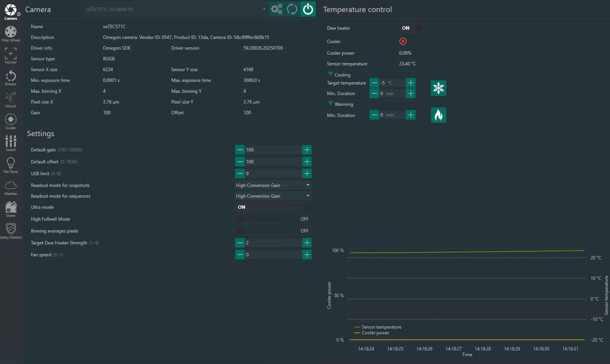Viewport: 610px width, 364px height.
Task: Open the Focuser tab
Action: [11, 56]
